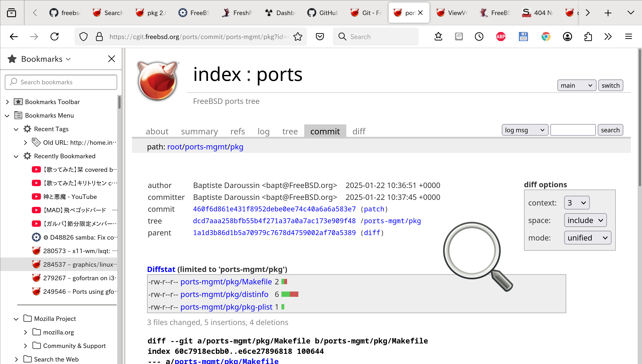The height and width of the screenshot is (364, 642).
Task: Click the floppy disk save icon
Action: coord(523,37)
